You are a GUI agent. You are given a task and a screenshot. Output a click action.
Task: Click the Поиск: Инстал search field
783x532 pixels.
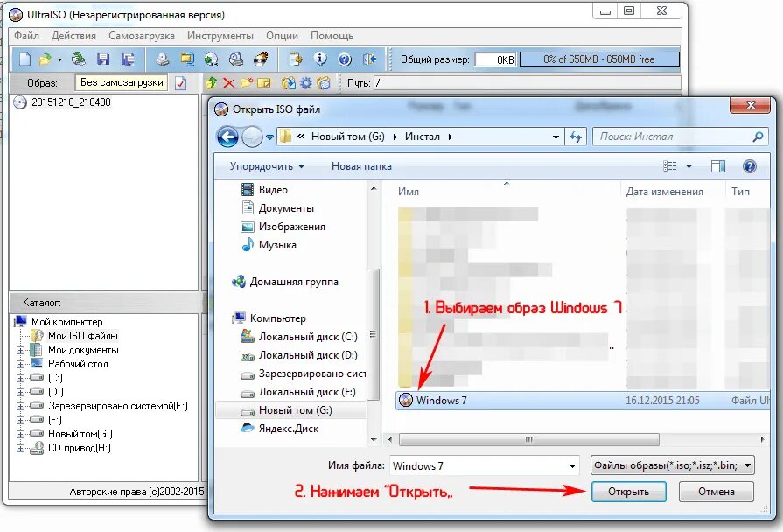pos(672,136)
